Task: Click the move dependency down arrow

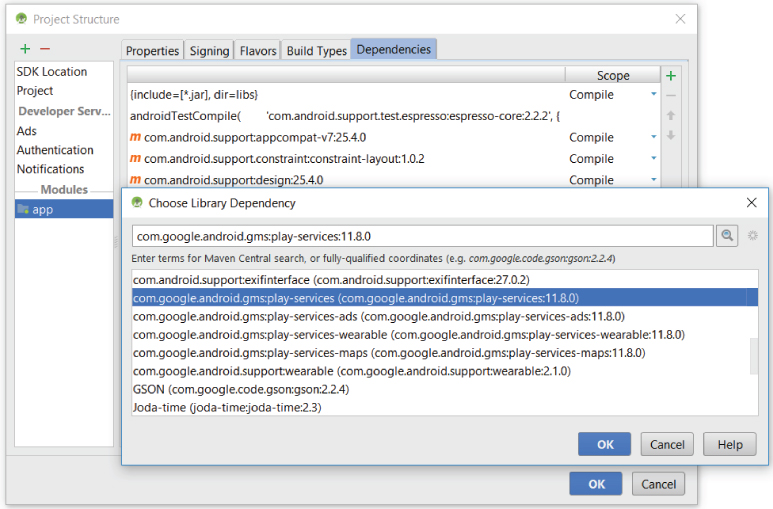Action: pyautogui.click(x=671, y=136)
